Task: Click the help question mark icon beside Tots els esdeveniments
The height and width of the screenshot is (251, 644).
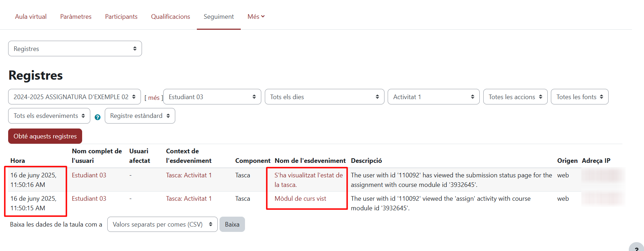Action: click(x=98, y=117)
